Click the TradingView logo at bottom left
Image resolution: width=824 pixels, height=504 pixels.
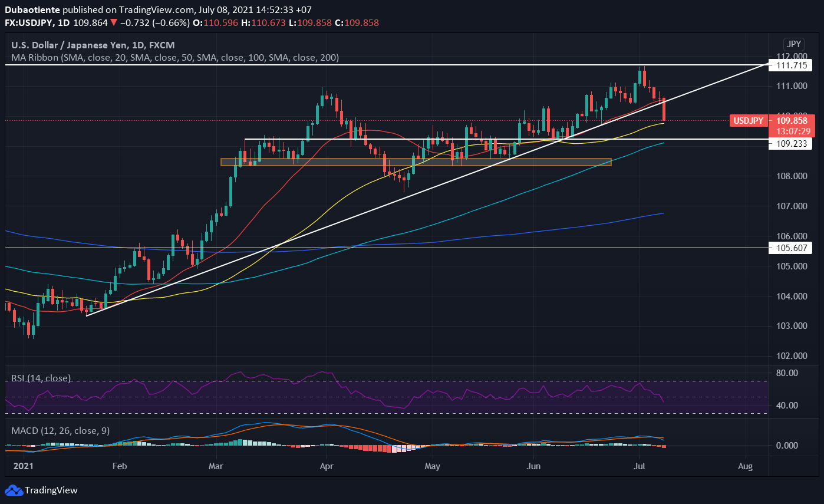[x=41, y=490]
